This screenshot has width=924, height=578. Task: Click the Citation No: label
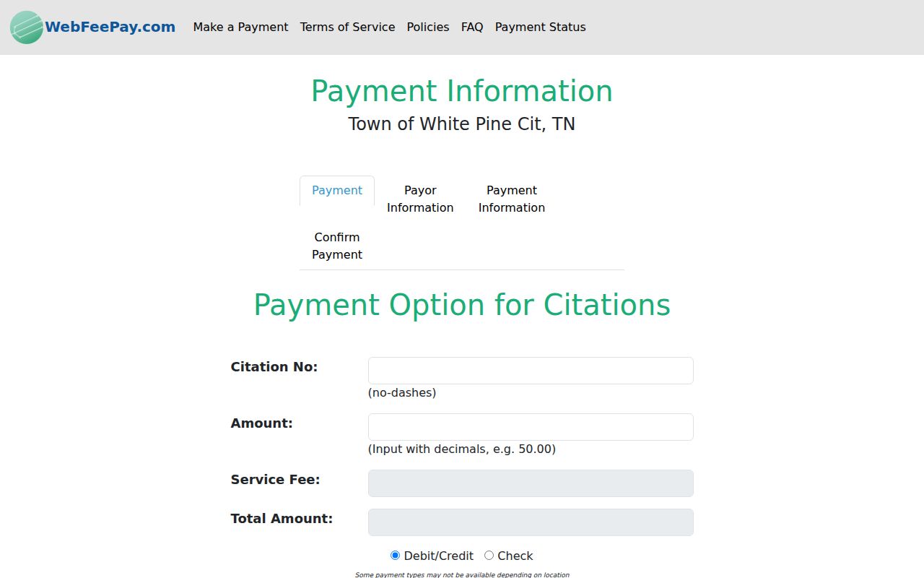(x=274, y=367)
